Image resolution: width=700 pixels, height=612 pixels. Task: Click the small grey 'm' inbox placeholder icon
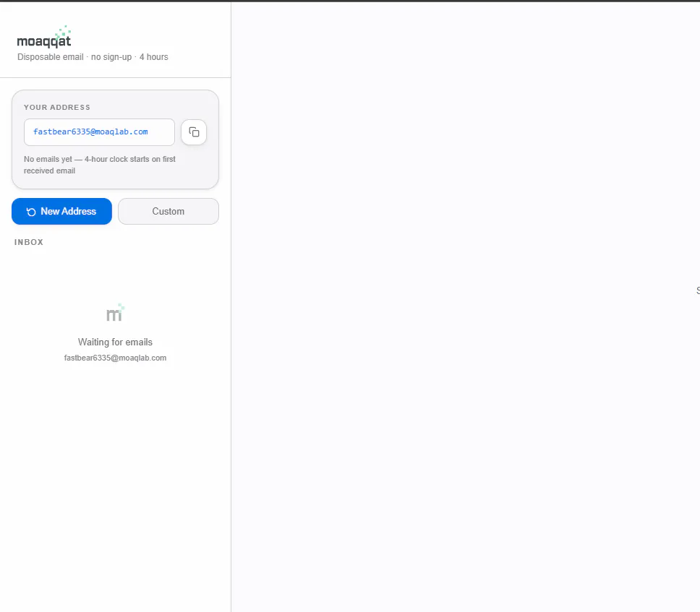tap(115, 313)
